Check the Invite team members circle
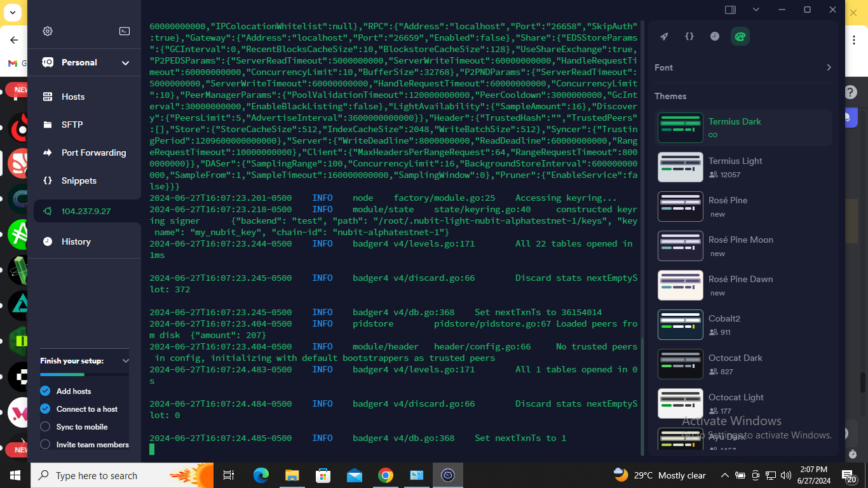This screenshot has width=868, height=488. pos(45,445)
